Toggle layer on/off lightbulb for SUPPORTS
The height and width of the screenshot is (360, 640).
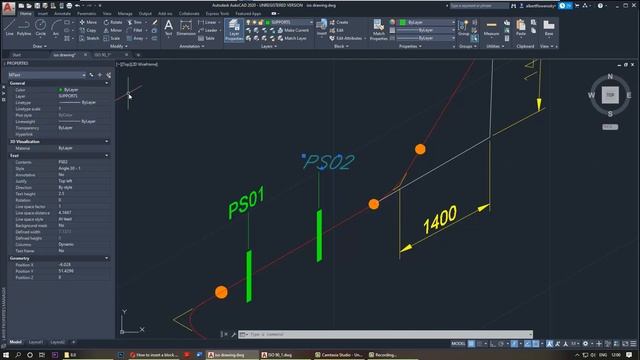[248, 22]
